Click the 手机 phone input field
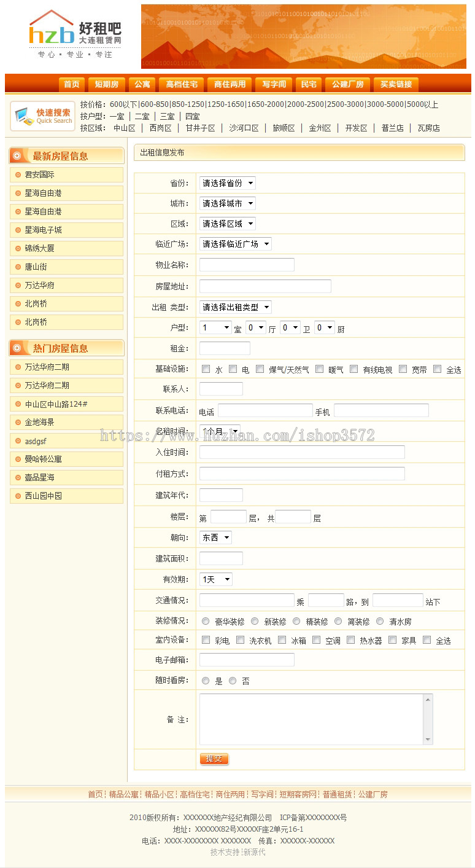The height and width of the screenshot is (868, 475). coord(381,410)
